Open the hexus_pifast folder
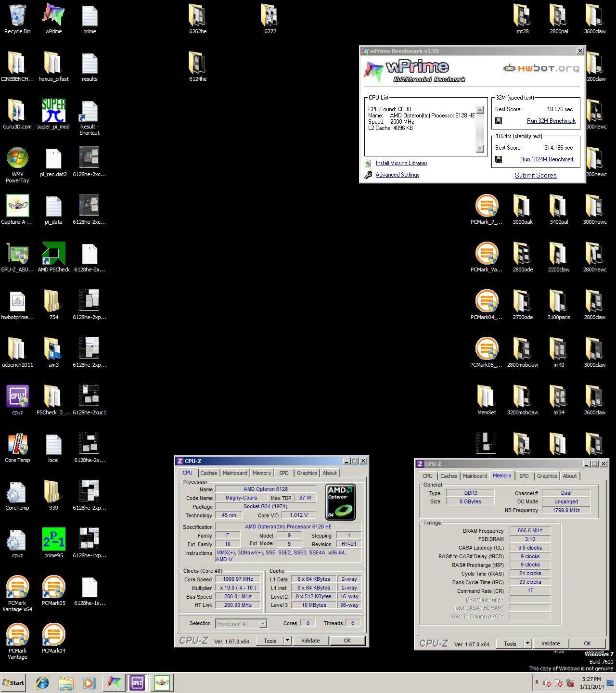This screenshot has width=616, height=693. pyautogui.click(x=53, y=66)
